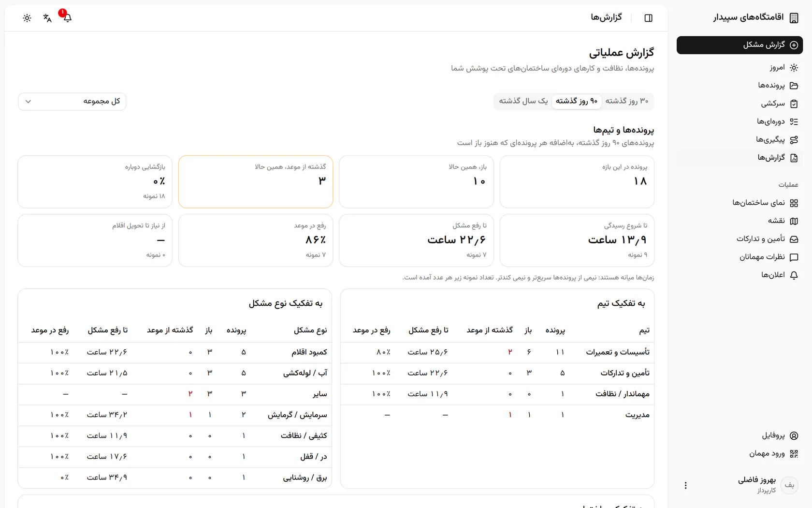Screen dimensions: 812x508
Task: Click the کمبود اقلام issue type row
Action: click(175, 352)
